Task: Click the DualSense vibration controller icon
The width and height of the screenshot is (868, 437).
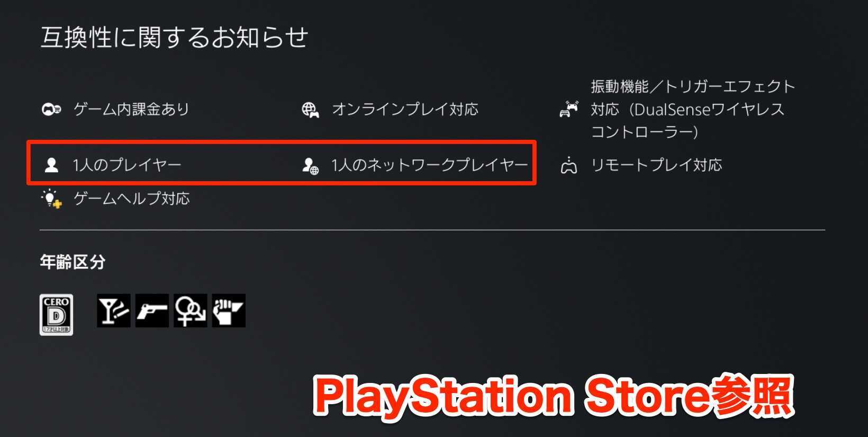Action: (x=569, y=109)
